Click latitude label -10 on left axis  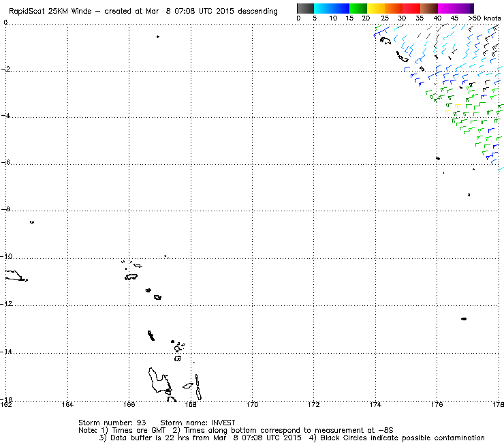(x=6, y=256)
